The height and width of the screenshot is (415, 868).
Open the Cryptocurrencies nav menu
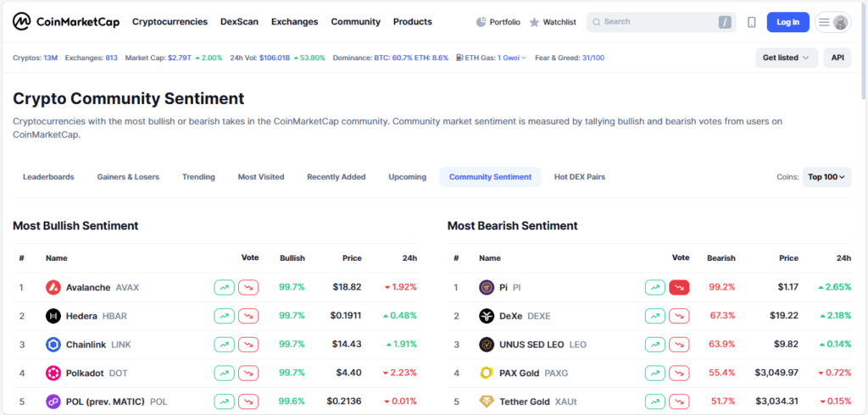click(x=170, y=22)
